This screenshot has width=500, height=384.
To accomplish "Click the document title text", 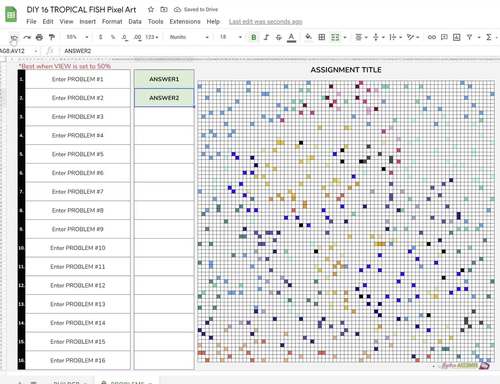I will 81,10.
